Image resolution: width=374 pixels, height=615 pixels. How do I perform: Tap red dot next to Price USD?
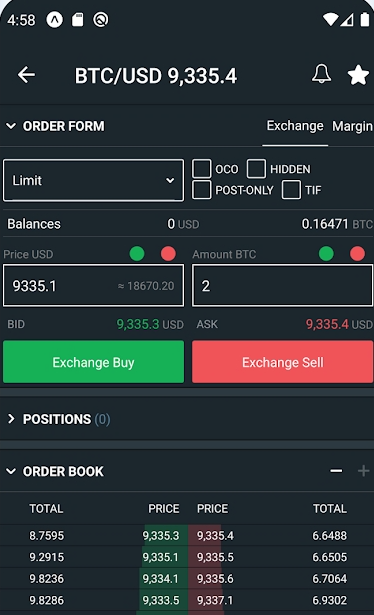point(168,253)
